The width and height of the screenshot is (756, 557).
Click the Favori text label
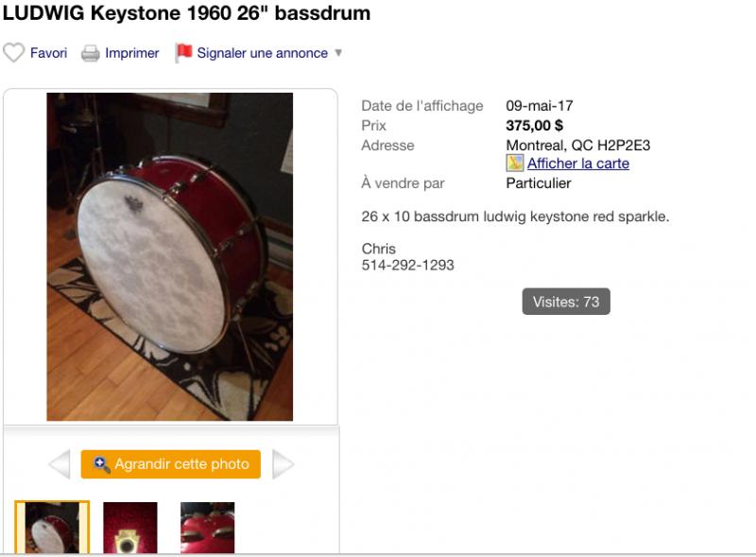(x=48, y=53)
